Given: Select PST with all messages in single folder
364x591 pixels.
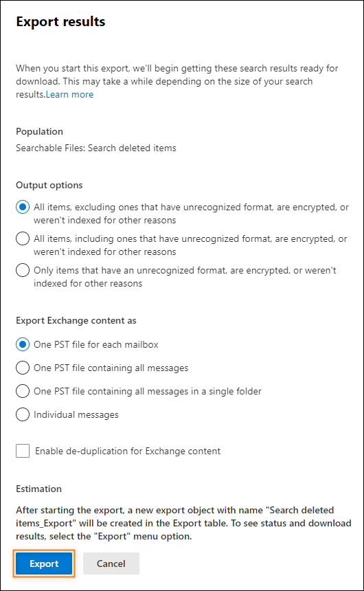Looking at the screenshot, I should tap(23, 391).
